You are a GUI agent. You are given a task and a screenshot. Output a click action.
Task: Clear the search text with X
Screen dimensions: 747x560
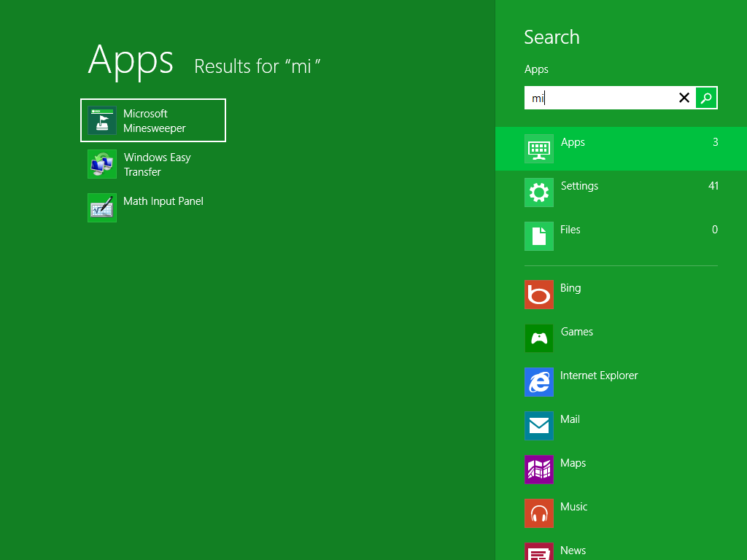point(684,98)
